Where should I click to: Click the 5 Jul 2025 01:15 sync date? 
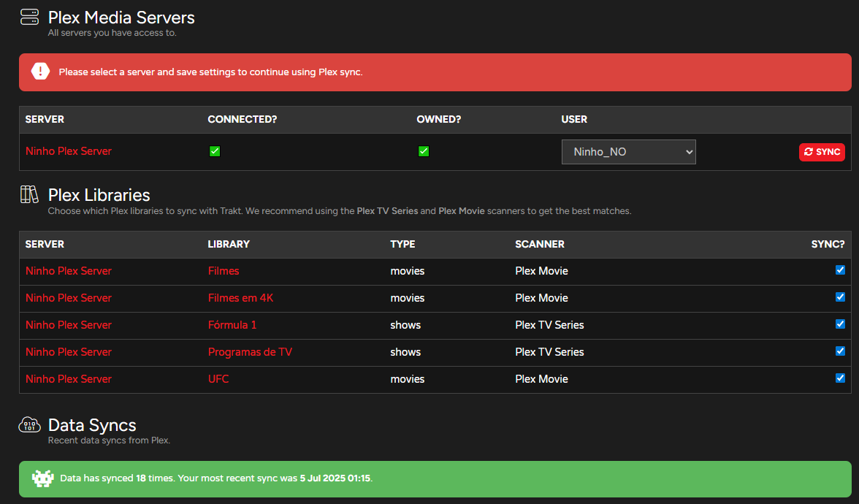pos(335,478)
